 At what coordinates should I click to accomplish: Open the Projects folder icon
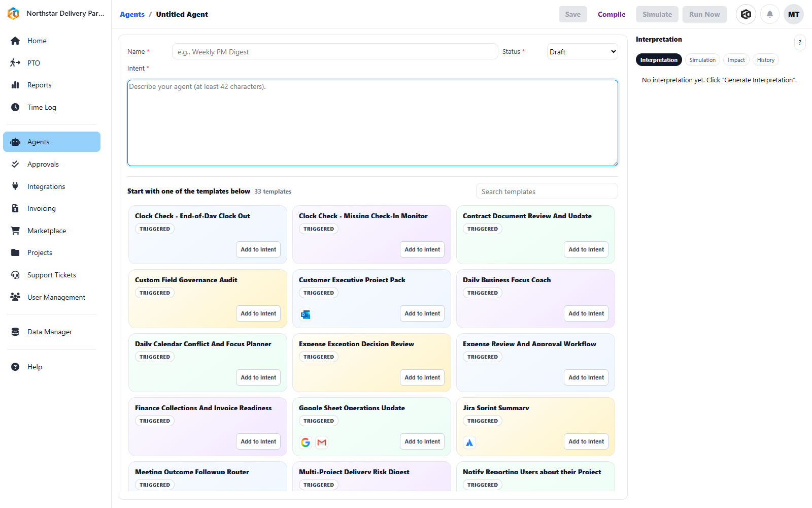pos(15,252)
